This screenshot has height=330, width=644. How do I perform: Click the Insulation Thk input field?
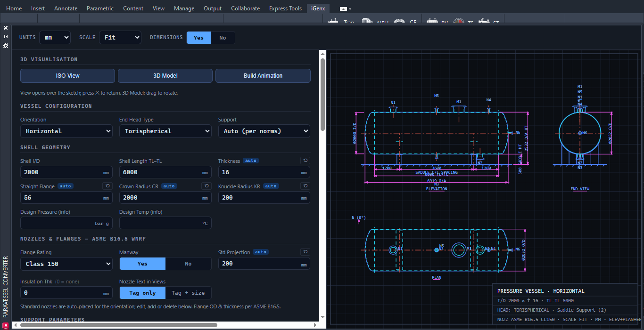66,293
